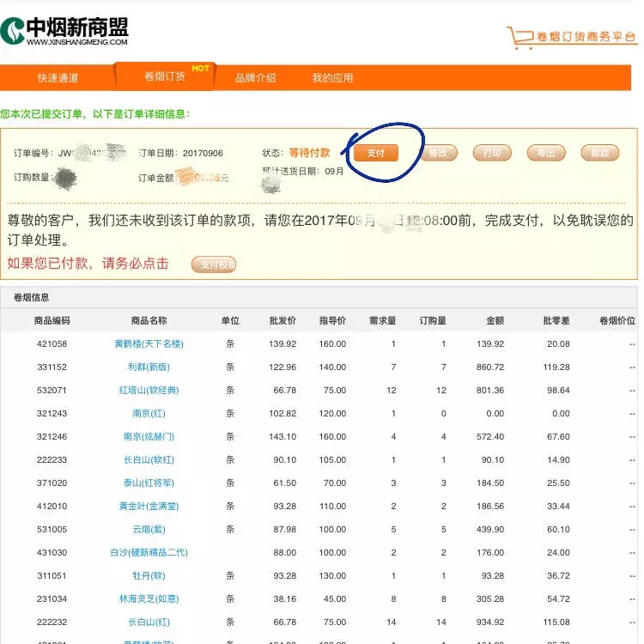Select product code 321246
This screenshot has width=644, height=644.
pyautogui.click(x=52, y=436)
